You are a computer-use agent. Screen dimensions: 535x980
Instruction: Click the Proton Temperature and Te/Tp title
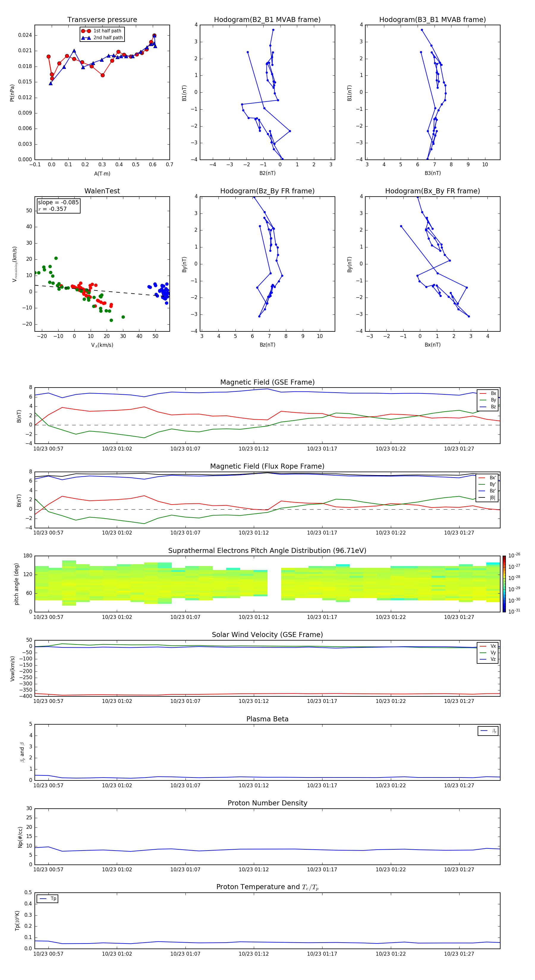(x=267, y=887)
